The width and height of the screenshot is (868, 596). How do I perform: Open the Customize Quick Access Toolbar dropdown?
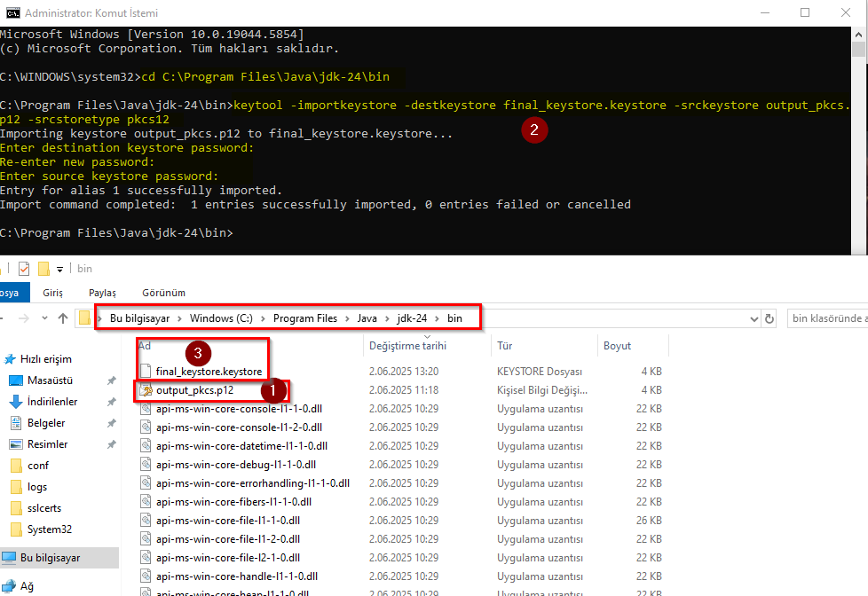[59, 270]
